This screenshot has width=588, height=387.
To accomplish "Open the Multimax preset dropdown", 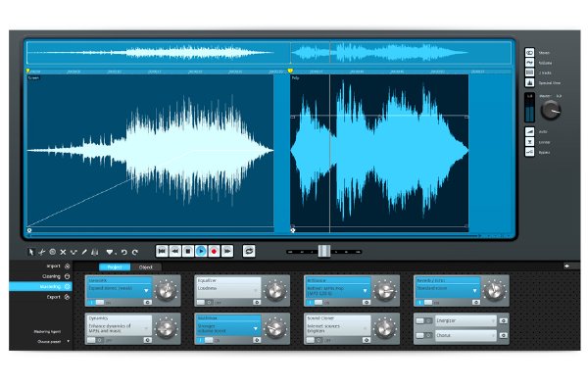I will [x=256, y=328].
